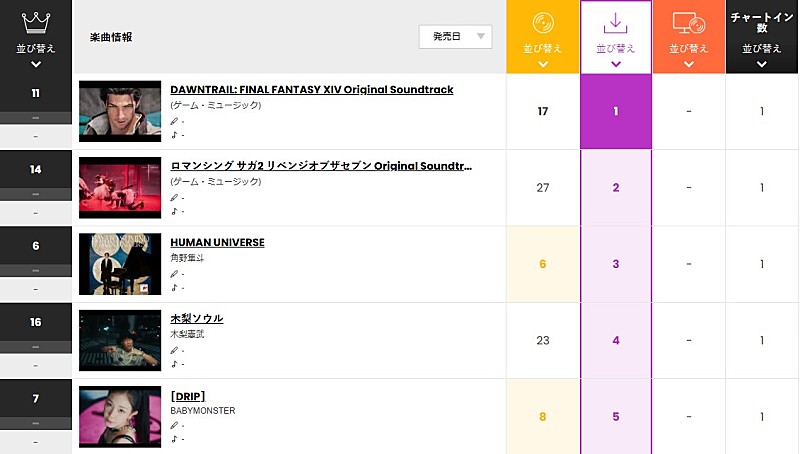Expand sort chevron in orange CD column
The image size is (800, 454).
click(543, 64)
